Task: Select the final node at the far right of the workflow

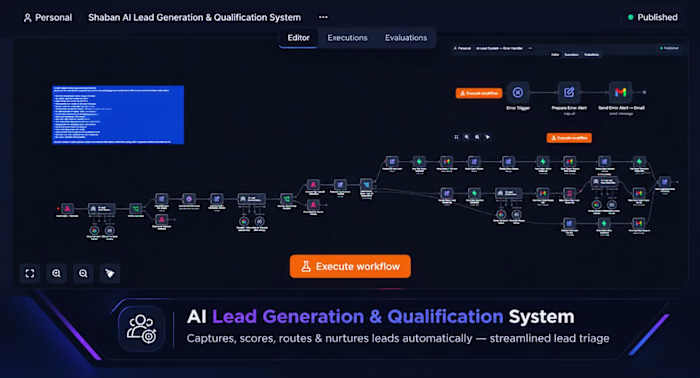Action: coord(665,182)
